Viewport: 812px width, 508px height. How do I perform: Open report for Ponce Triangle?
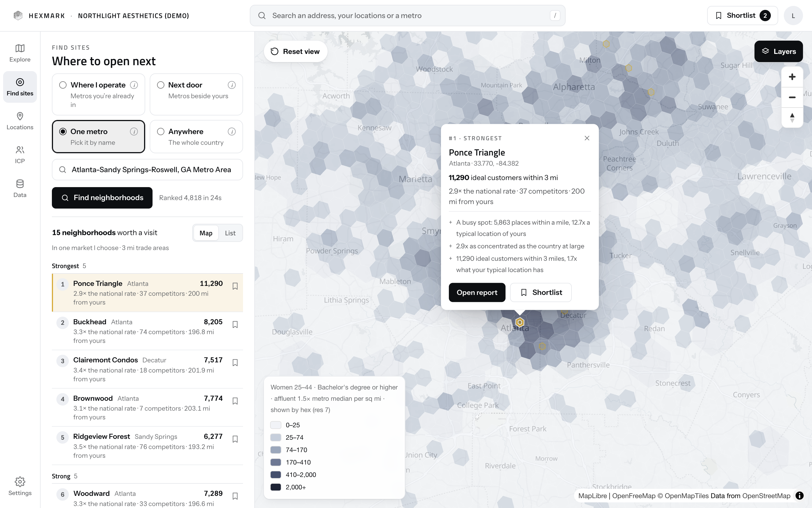click(x=477, y=293)
